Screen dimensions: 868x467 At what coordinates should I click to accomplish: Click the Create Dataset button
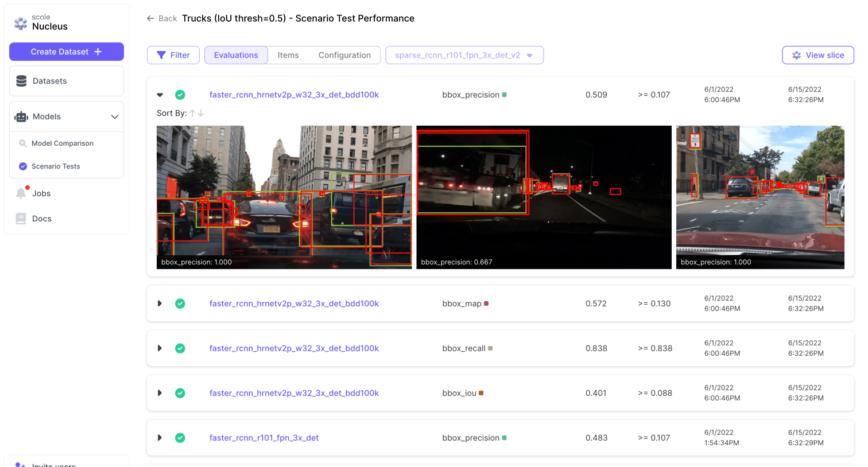coord(67,52)
